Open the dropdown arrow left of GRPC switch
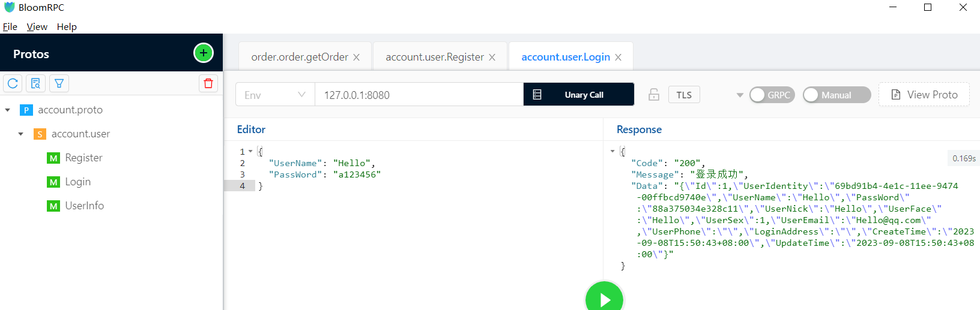 tap(740, 95)
